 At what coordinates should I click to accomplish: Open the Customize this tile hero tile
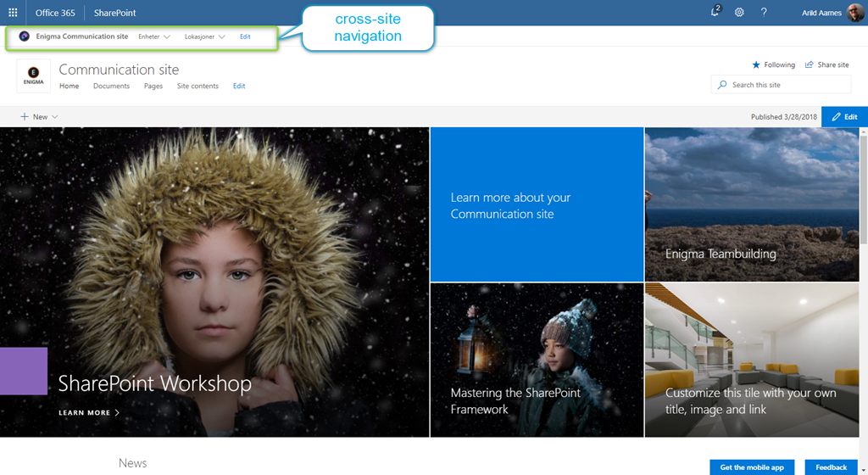(x=752, y=360)
